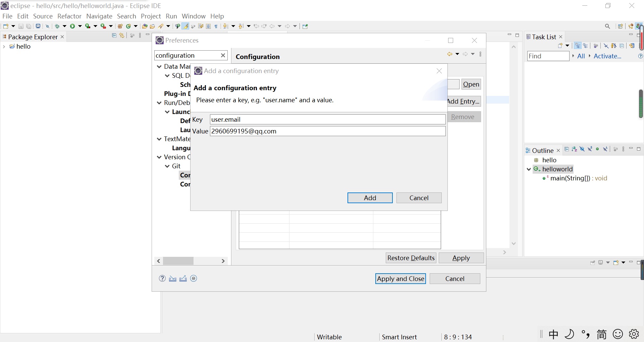Toggle Show Whitespace Characters pilcrow icon

[216, 26]
